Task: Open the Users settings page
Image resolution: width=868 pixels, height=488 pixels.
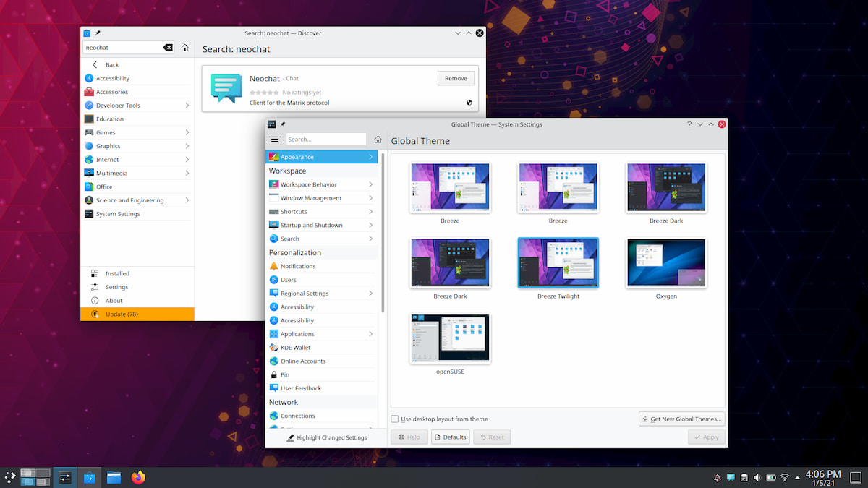Action: click(x=288, y=279)
